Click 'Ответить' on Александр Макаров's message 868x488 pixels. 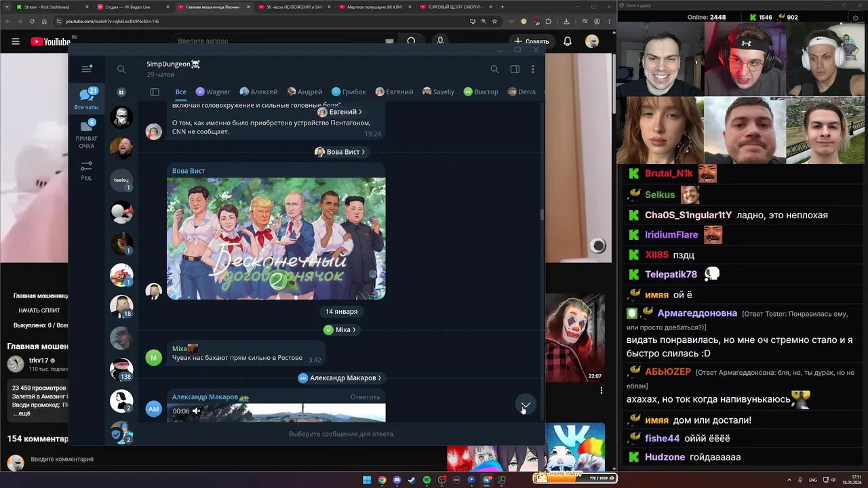click(x=365, y=397)
